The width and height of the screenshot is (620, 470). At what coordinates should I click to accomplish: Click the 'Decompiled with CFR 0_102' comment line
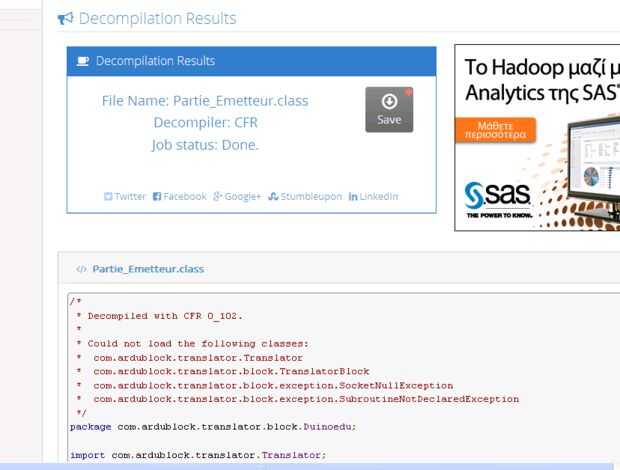click(x=159, y=316)
